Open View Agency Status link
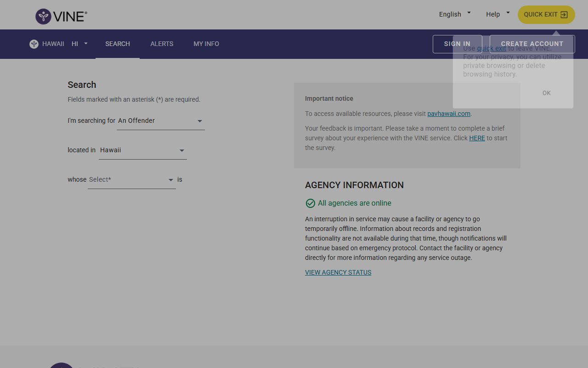 pos(338,272)
